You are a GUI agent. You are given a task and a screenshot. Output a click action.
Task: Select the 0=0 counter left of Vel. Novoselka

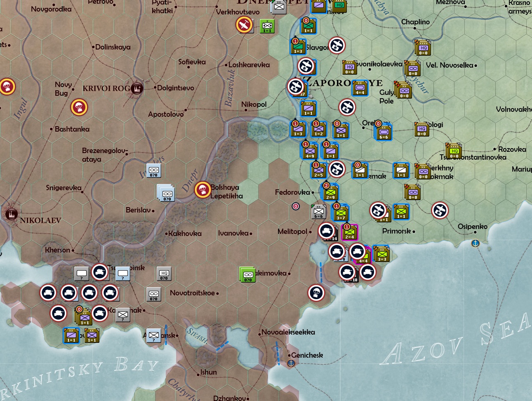pyautogui.click(x=412, y=68)
